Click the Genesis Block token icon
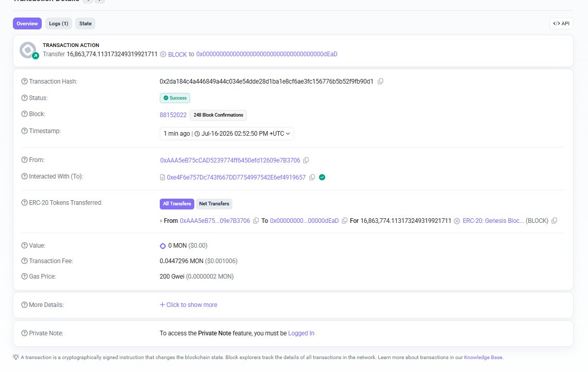The width and height of the screenshot is (588, 372). coord(457,221)
